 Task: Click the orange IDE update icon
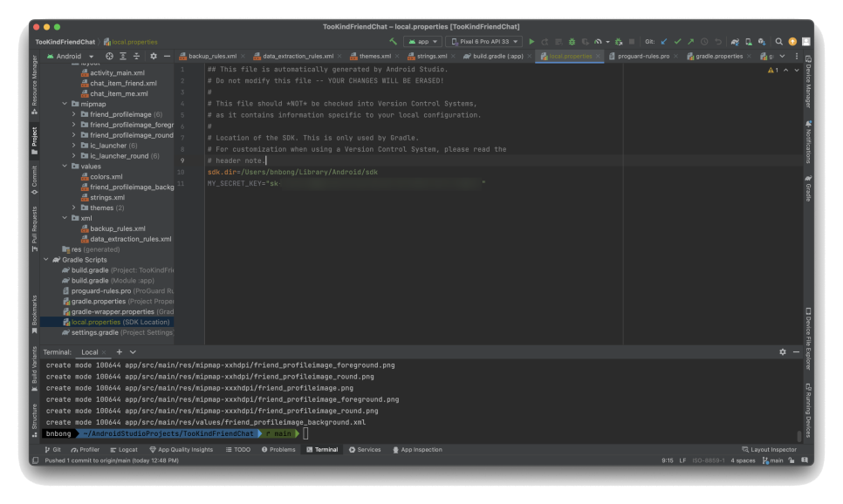click(x=792, y=41)
